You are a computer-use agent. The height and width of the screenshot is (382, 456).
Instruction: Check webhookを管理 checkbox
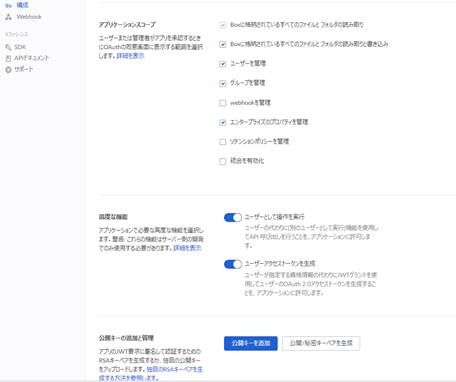coord(223,103)
